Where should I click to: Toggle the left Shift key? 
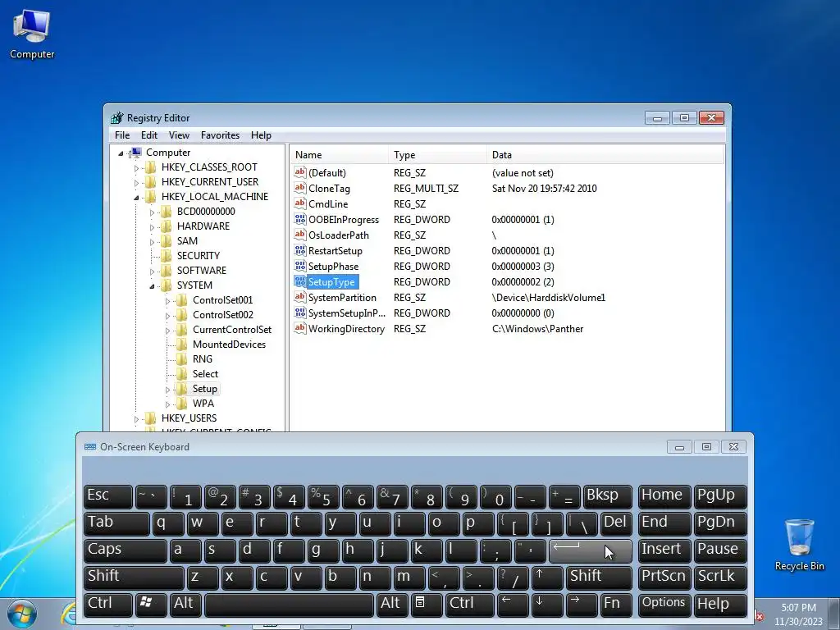[x=134, y=577]
